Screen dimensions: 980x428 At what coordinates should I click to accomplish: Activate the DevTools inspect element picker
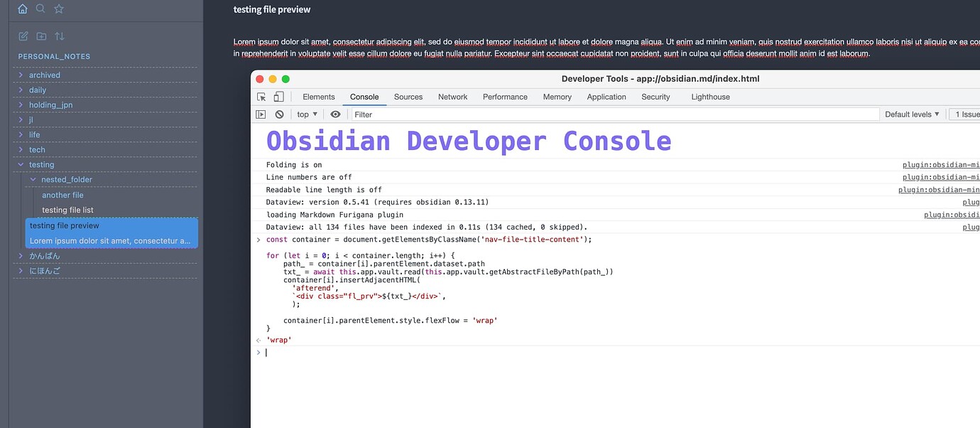(x=261, y=97)
